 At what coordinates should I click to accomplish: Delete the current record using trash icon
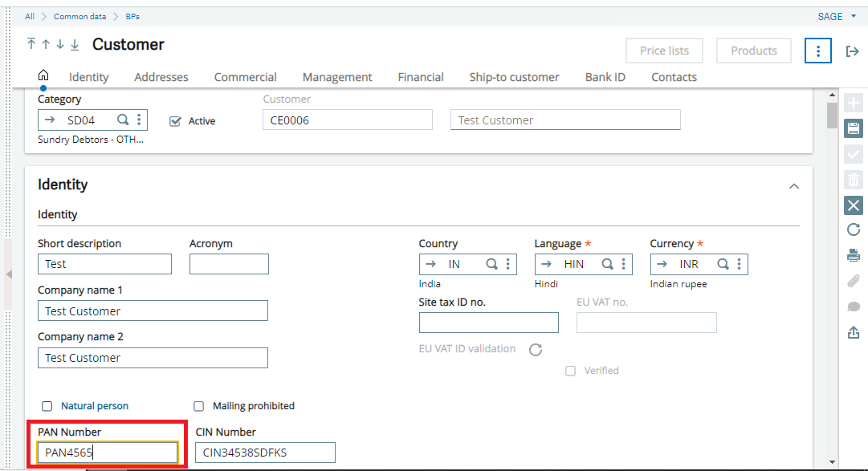pyautogui.click(x=853, y=179)
